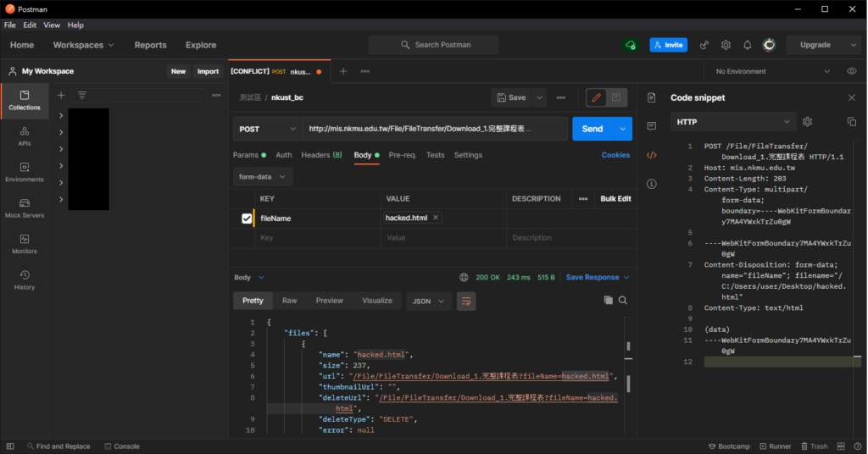The height and width of the screenshot is (454, 868).
Task: Open the Save options dropdown arrow
Action: (x=539, y=97)
